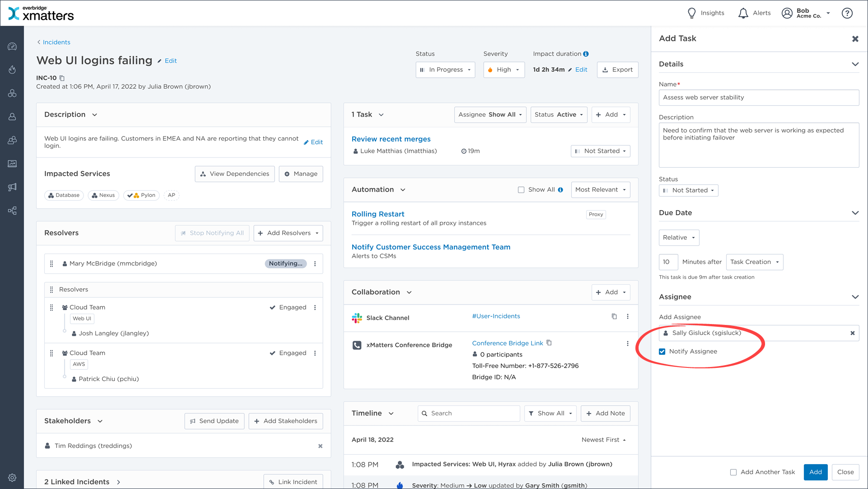Open the Add Task Status Not Started dropdown

coord(689,190)
